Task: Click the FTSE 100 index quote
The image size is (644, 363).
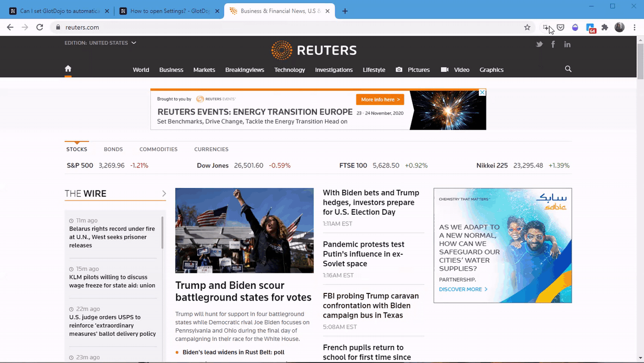Action: (384, 165)
